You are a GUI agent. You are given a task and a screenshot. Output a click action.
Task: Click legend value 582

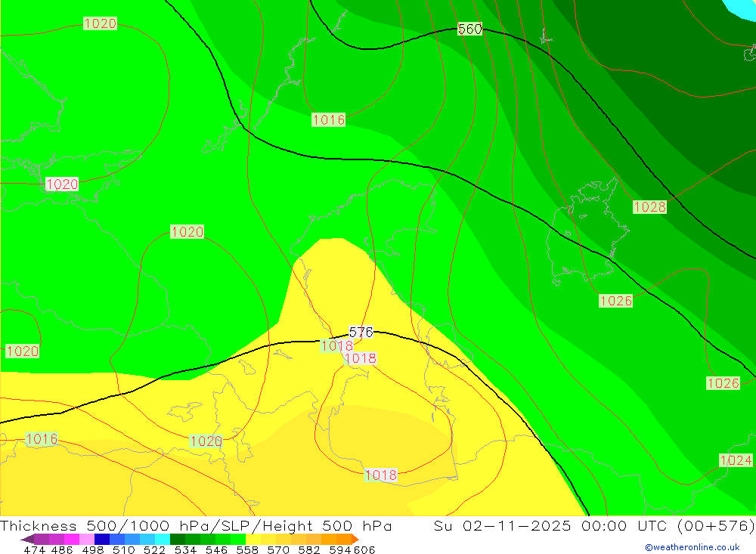309,549
